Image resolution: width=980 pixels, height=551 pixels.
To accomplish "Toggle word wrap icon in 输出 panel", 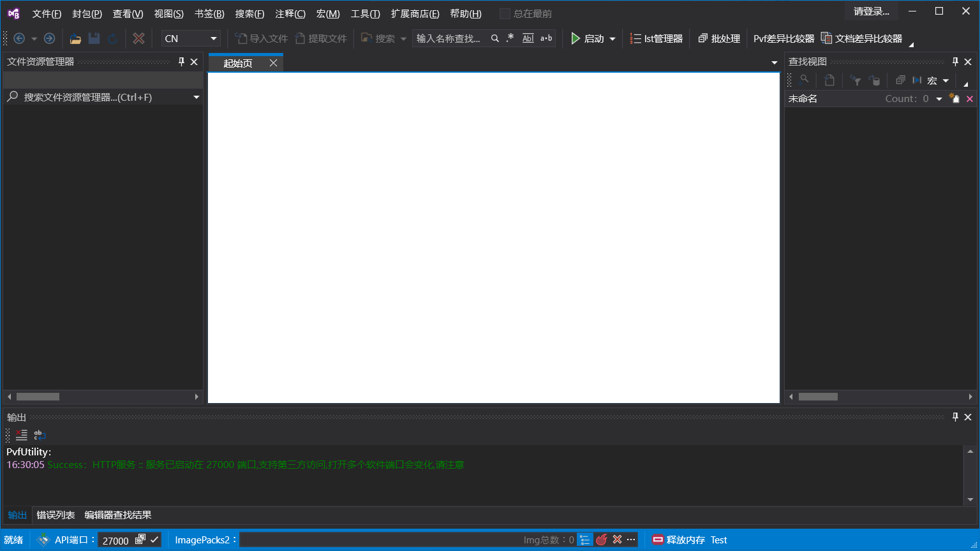I will (x=40, y=435).
